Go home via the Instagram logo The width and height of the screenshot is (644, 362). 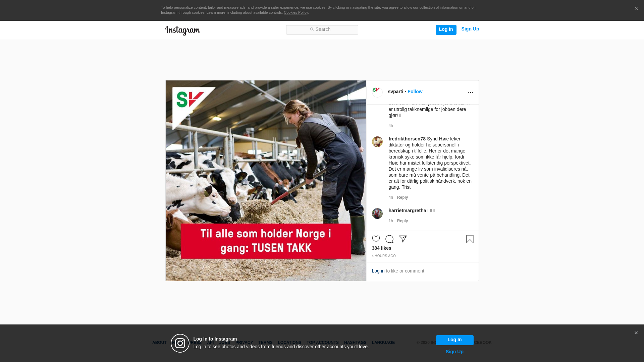[x=182, y=31]
